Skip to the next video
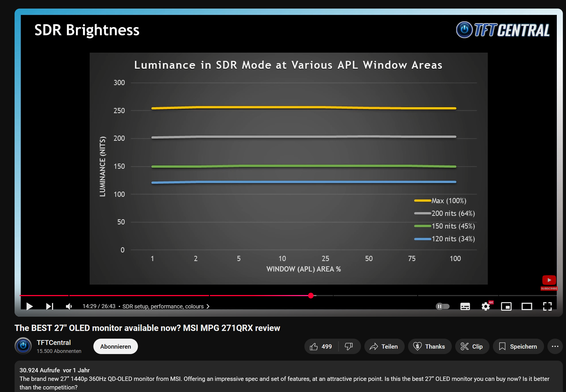This screenshot has height=392, width=566. click(49, 306)
